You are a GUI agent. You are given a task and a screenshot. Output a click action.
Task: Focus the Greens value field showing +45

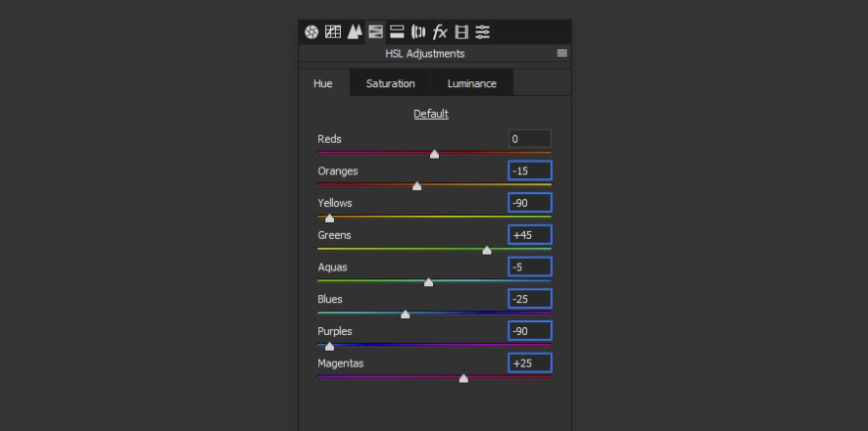530,235
